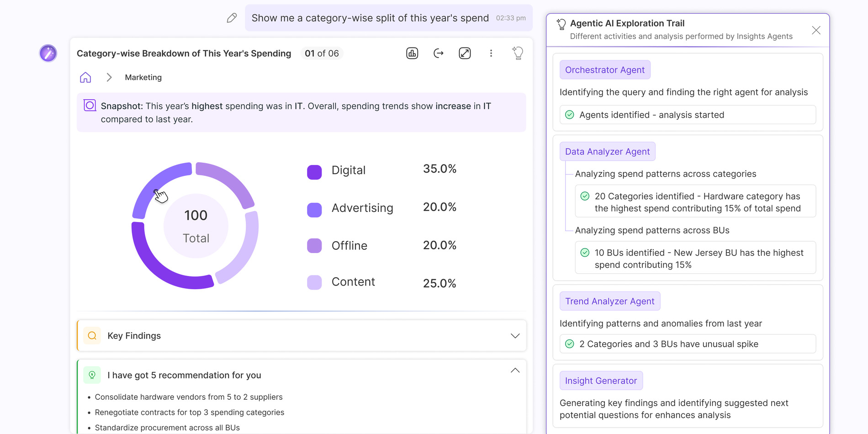868x434 pixels.
Task: Expand the card with the fullscreen icon
Action: click(x=465, y=53)
